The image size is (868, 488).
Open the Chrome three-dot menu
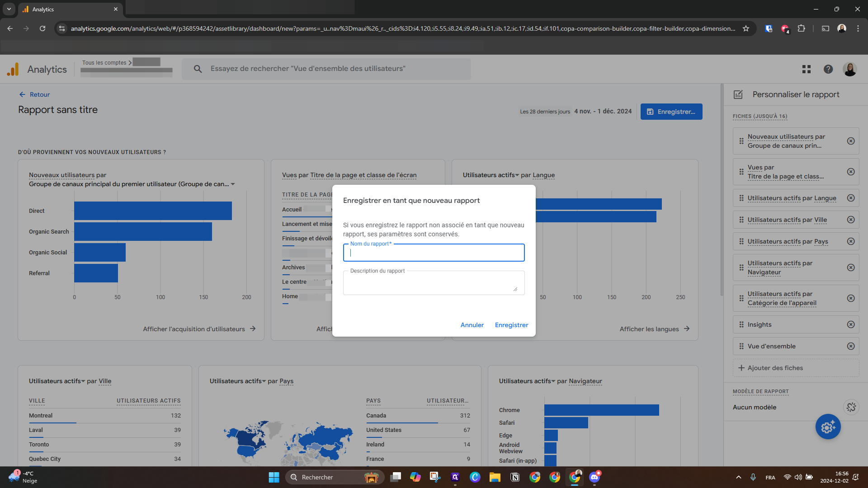tap(858, 28)
